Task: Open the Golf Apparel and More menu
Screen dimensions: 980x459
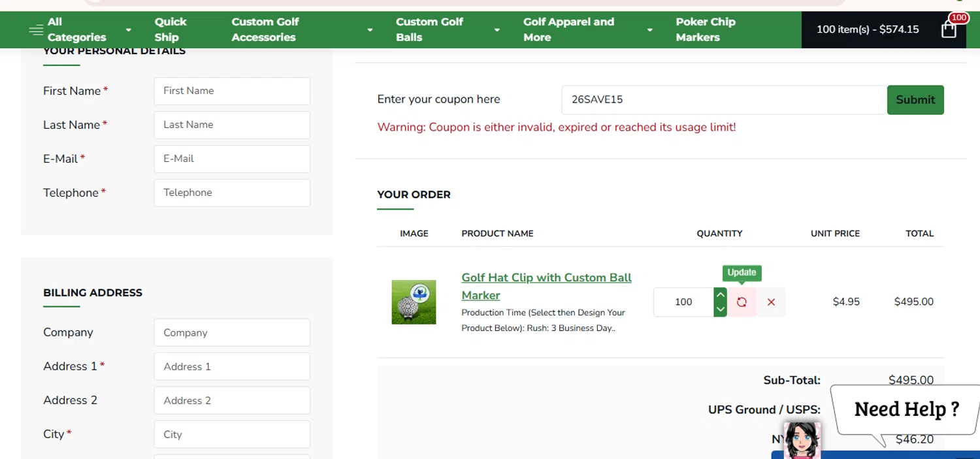Action: click(568, 29)
